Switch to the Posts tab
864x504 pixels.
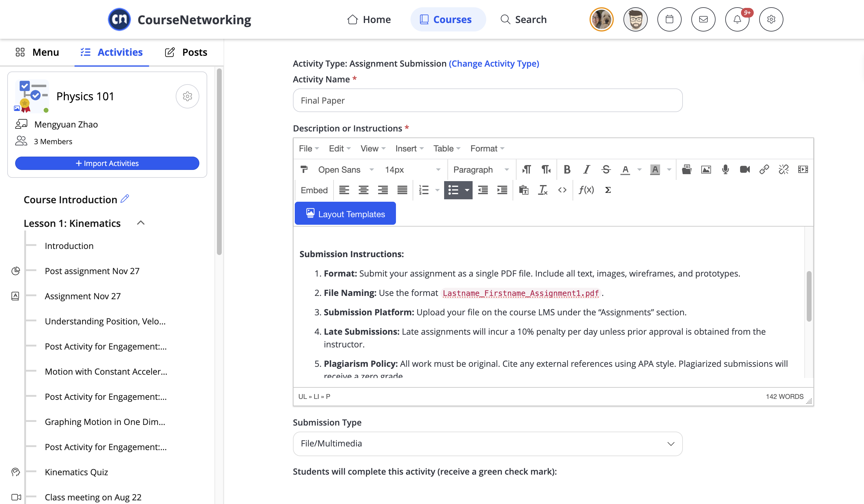186,52
